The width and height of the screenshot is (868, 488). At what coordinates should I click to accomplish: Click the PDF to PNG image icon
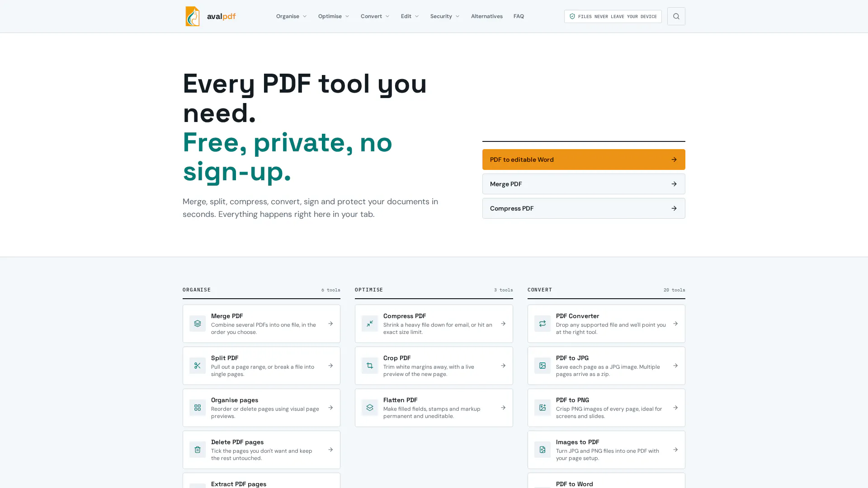pos(542,408)
